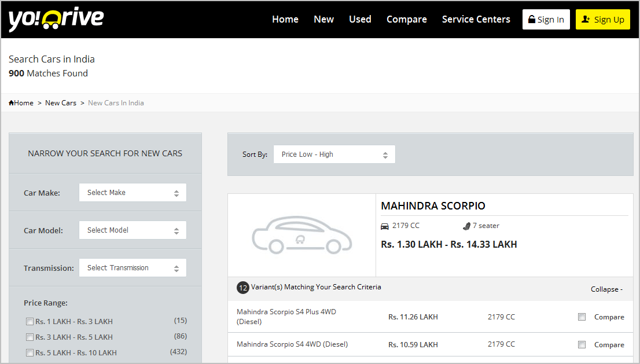Click the (15) count for Rs. 1-3 LAKH
This screenshot has height=364, width=640.
pyautogui.click(x=181, y=321)
